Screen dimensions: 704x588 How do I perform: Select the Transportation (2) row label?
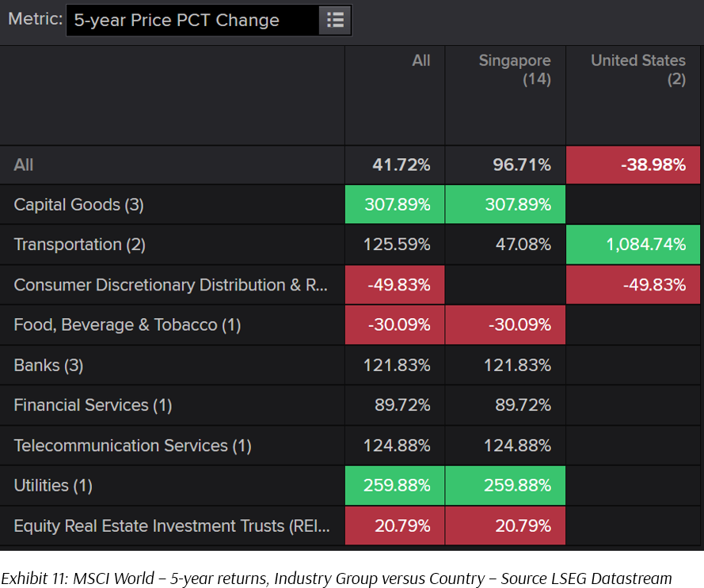point(79,245)
